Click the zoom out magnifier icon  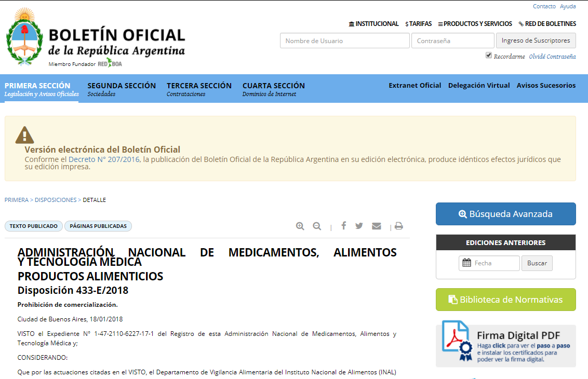[317, 226]
